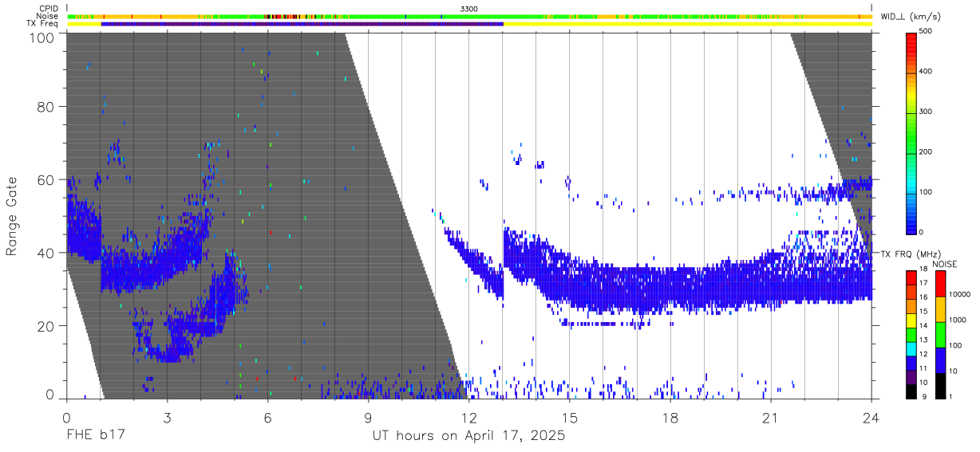The height and width of the screenshot is (452, 980).
Task: Click the 300 tick on width scale
Action: pyautogui.click(x=927, y=112)
